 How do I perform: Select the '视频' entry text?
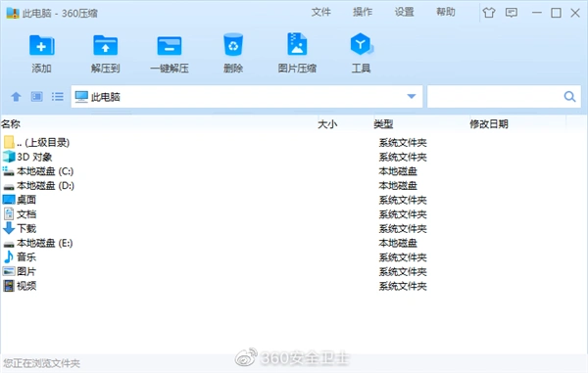(26, 286)
